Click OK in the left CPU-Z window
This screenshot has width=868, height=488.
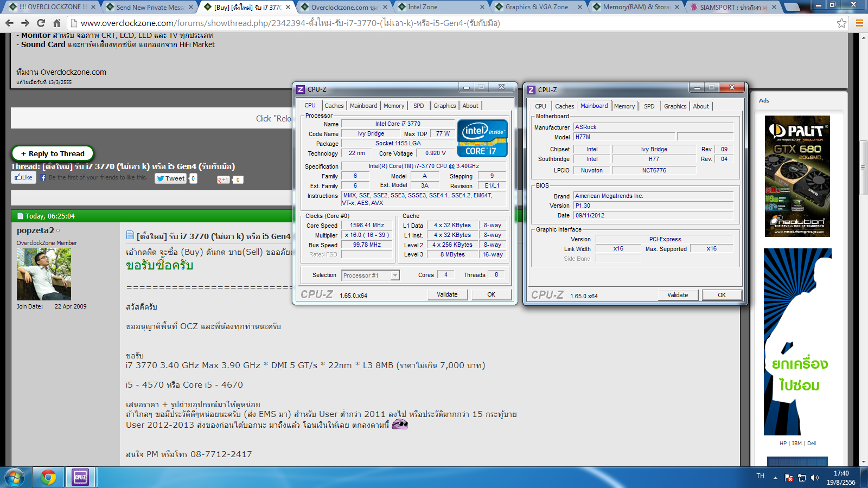(x=492, y=294)
